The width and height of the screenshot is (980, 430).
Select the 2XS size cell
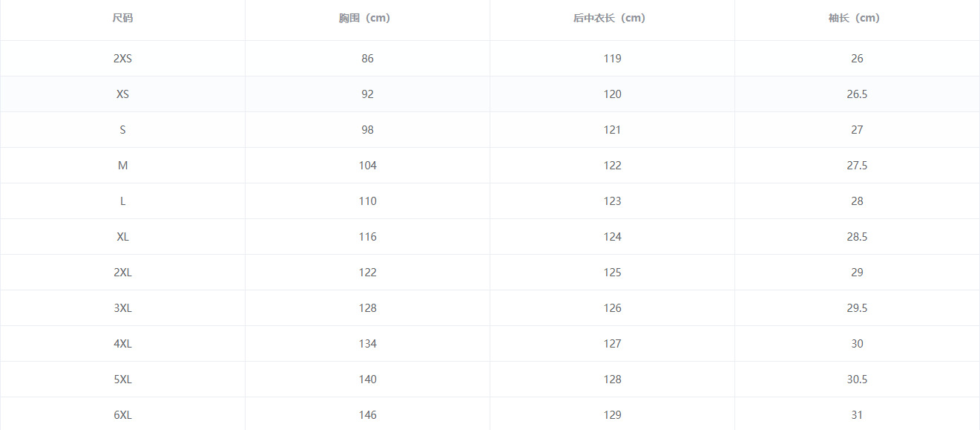coord(122,59)
